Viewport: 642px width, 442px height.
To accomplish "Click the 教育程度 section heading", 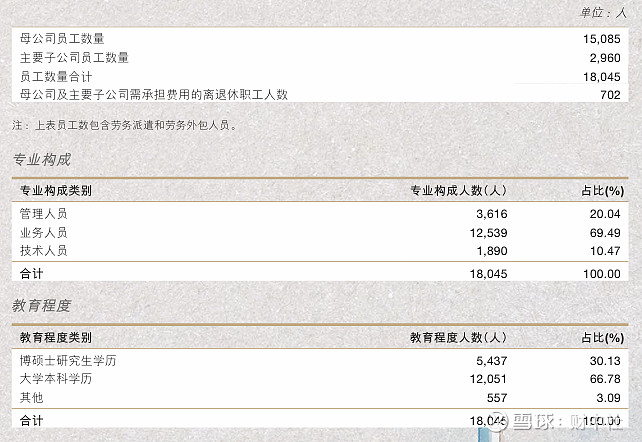I will (x=41, y=306).
